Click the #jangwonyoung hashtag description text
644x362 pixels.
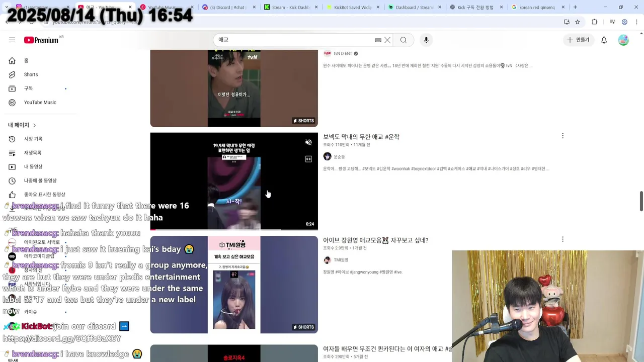(x=364, y=272)
